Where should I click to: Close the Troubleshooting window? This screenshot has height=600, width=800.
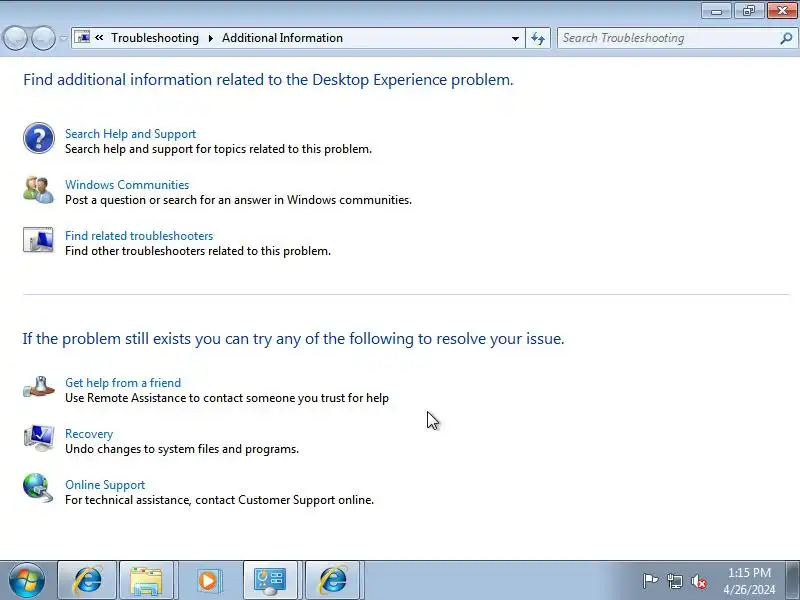[782, 11]
